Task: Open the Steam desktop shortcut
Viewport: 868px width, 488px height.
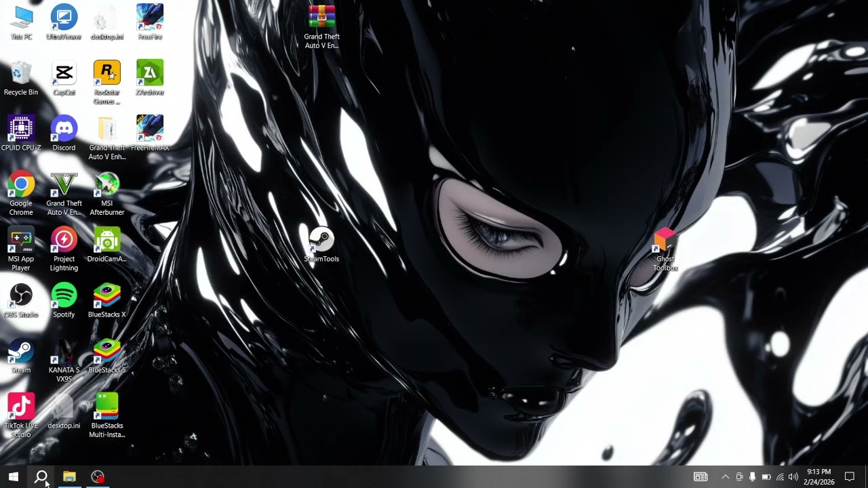Action: click(x=21, y=356)
